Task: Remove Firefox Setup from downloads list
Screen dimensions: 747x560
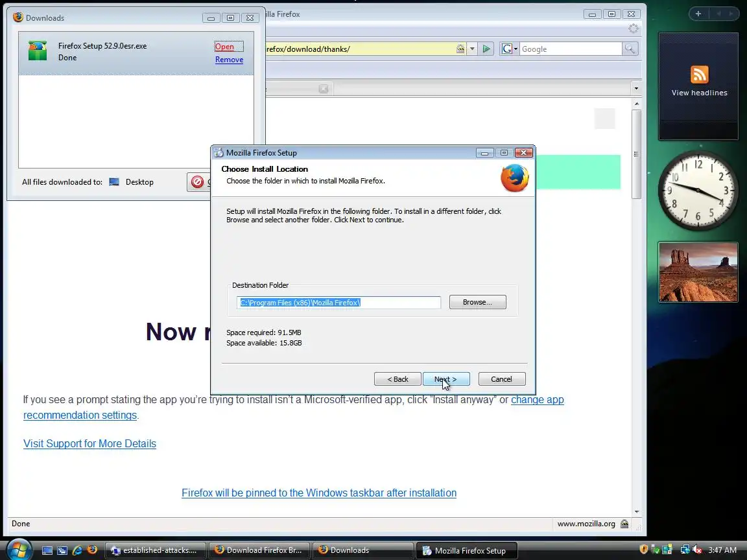Action: click(229, 60)
